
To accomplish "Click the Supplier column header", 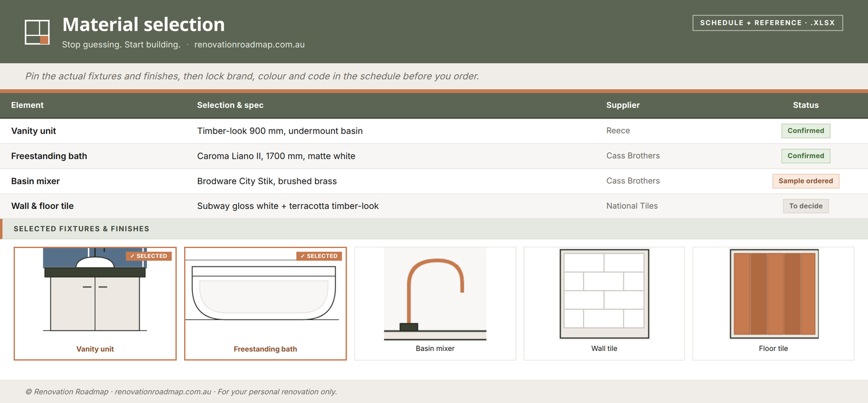I will [622, 105].
